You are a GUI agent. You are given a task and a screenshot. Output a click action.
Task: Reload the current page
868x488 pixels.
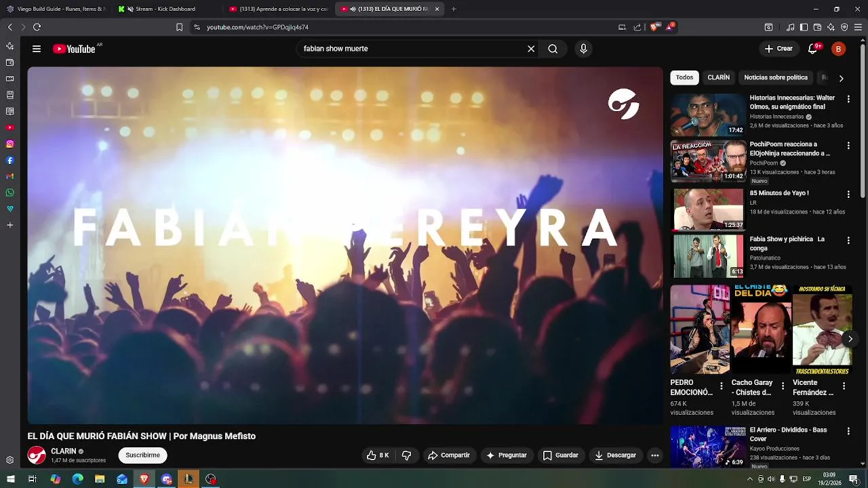point(37,27)
